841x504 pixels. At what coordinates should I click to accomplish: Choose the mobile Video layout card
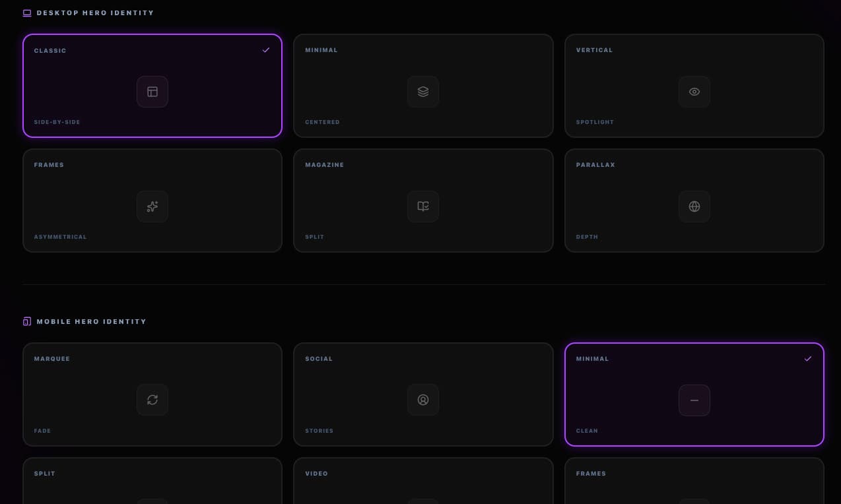point(423,481)
